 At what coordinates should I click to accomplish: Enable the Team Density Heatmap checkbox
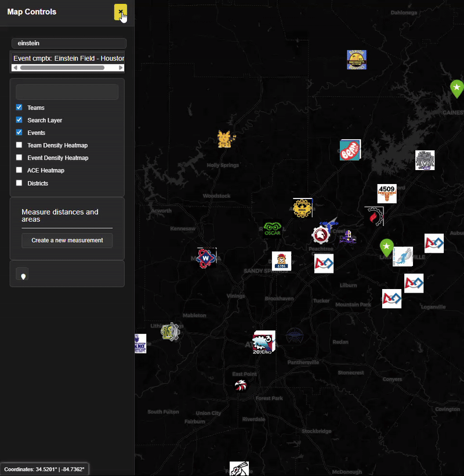point(19,145)
